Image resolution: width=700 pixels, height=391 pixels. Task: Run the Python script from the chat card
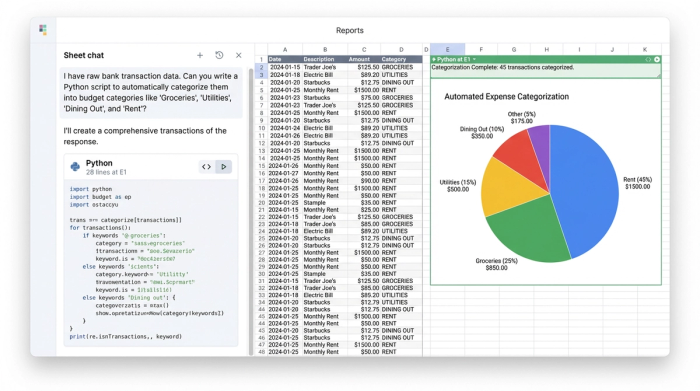[x=224, y=167]
